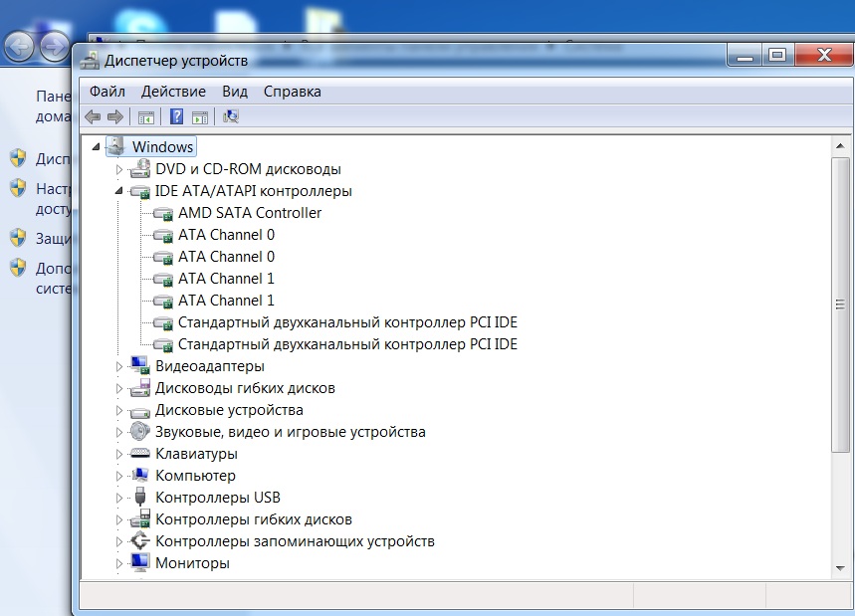Expand the Мониторы node
This screenshot has width=855, height=616.
click(119, 563)
